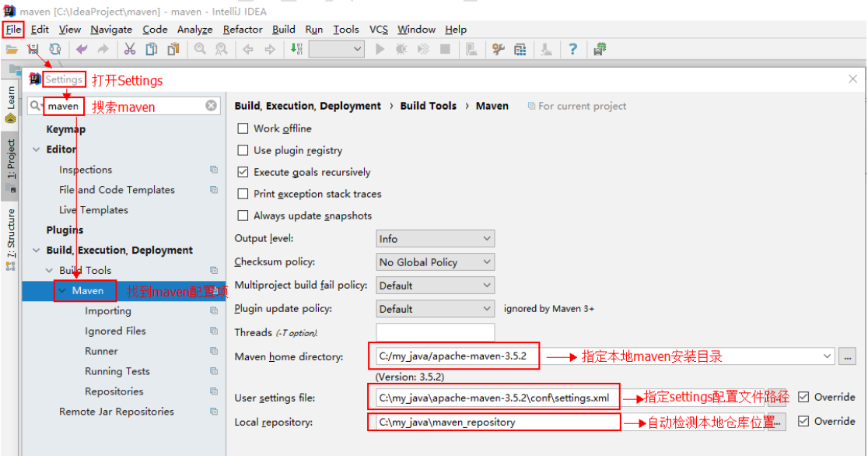Open the VCS menu
Image resolution: width=868 pixels, height=456 pixels.
[x=379, y=30]
